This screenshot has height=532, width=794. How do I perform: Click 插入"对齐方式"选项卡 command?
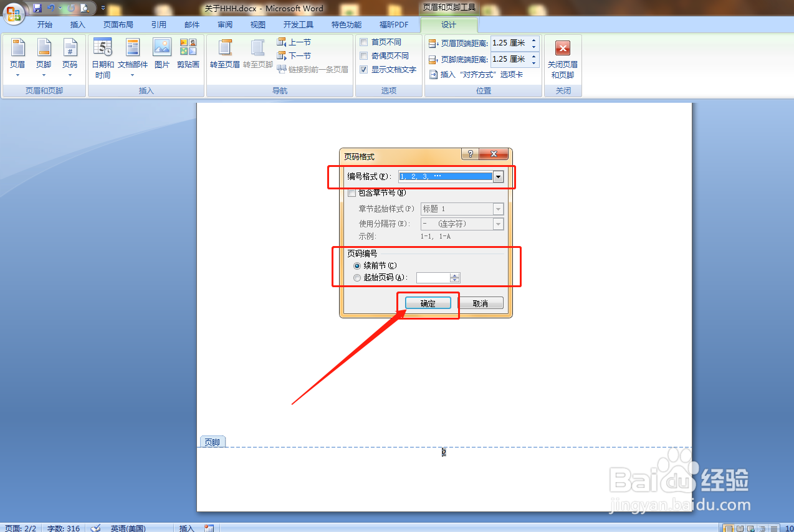pyautogui.click(x=476, y=75)
